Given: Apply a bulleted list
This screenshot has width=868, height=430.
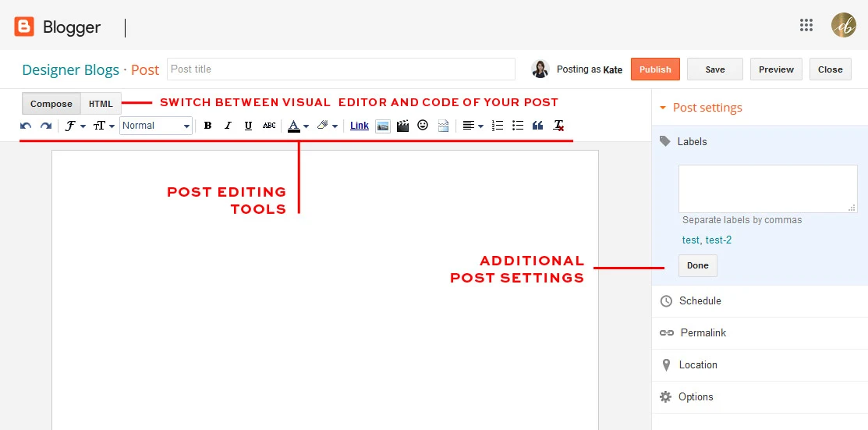Looking at the screenshot, I should pyautogui.click(x=518, y=126).
